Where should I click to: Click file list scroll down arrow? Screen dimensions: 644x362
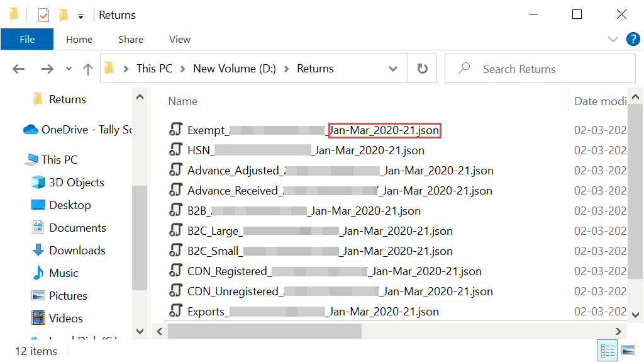[x=635, y=315]
